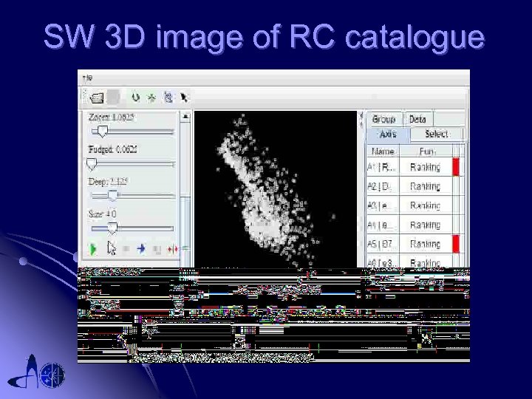
Task: Click the red color cell in A5 row
Action: [456, 244]
